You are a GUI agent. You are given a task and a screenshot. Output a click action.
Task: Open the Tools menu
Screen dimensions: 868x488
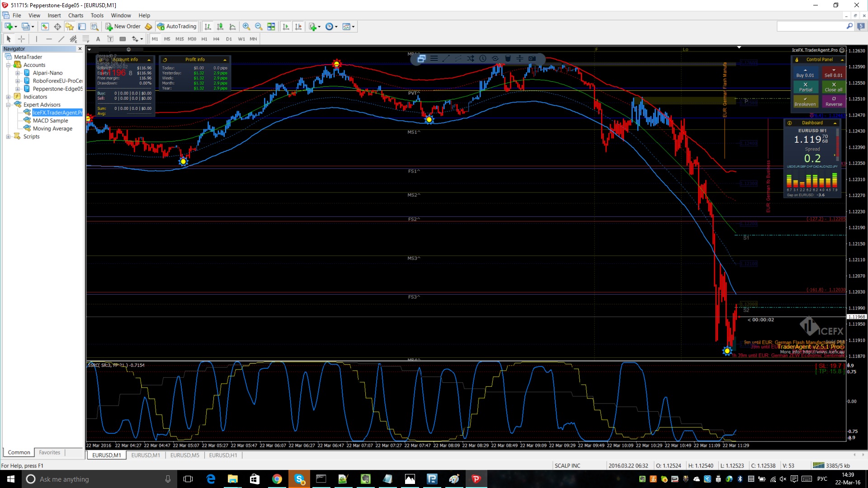(x=97, y=15)
